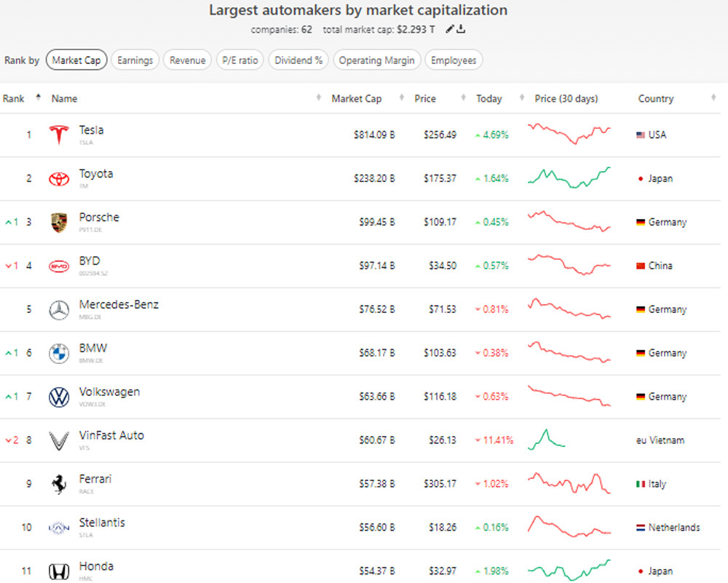Switch ranking to P/E ratio
728x583 pixels.
coord(240,60)
